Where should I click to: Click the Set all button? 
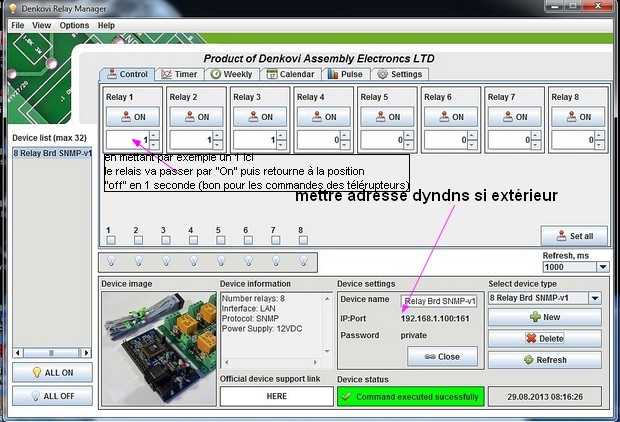pyautogui.click(x=574, y=236)
